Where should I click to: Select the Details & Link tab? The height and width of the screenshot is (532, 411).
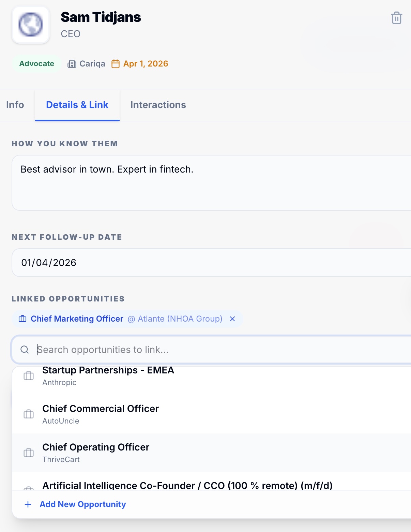pyautogui.click(x=77, y=105)
